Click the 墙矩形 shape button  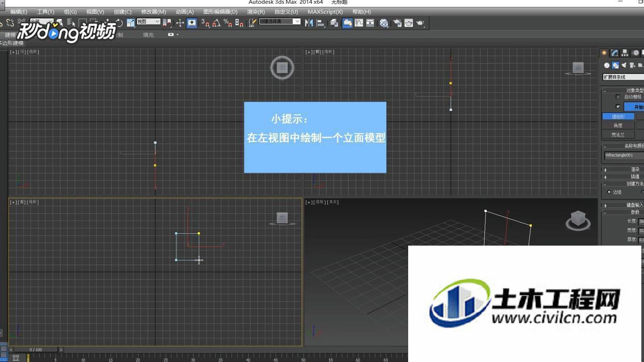pyautogui.click(x=618, y=116)
